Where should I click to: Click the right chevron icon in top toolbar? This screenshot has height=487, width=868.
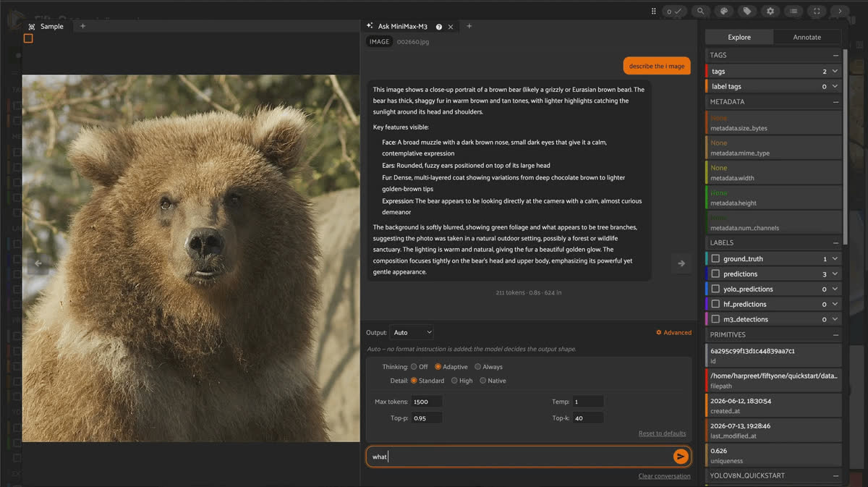840,11
